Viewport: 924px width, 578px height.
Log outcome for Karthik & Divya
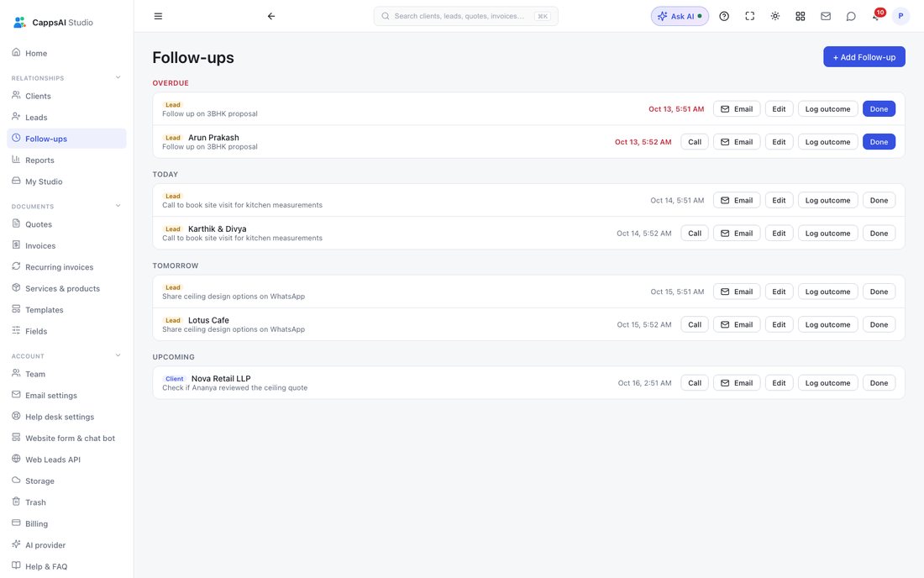tap(827, 234)
